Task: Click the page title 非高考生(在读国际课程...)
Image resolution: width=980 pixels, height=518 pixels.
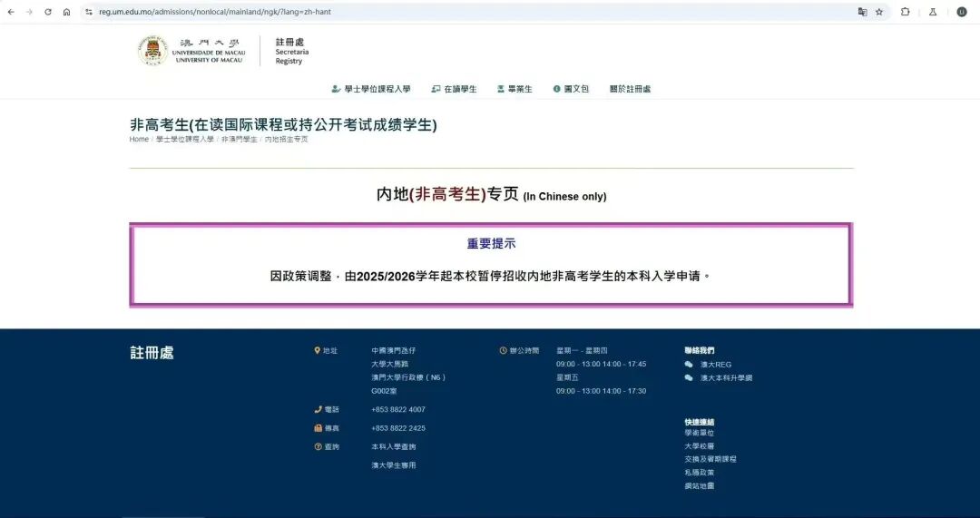Action: tap(283, 125)
